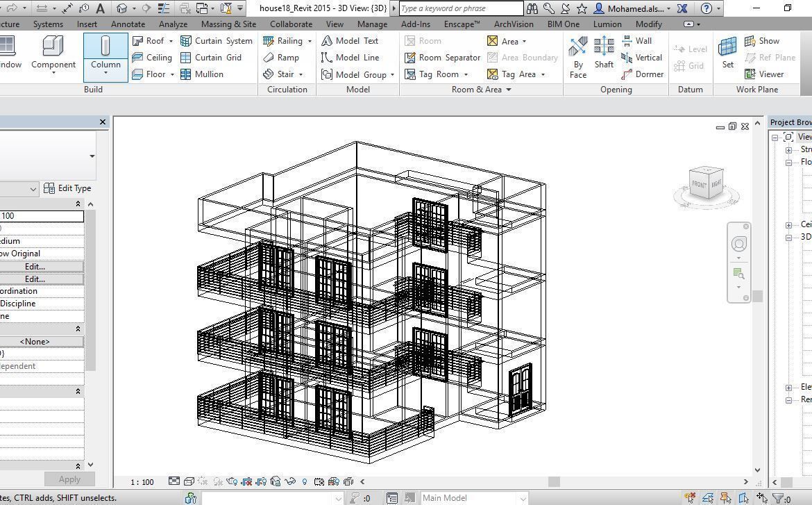Image resolution: width=812 pixels, height=505 pixels.
Task: Click the Vertical opening tool
Action: (x=642, y=58)
